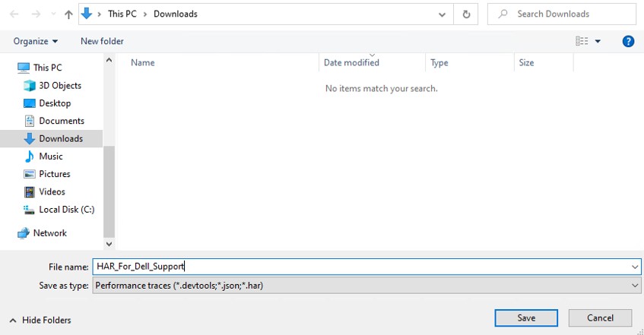Image resolution: width=644 pixels, height=335 pixels.
Task: Collapse with Hide Folders
Action: click(x=40, y=320)
